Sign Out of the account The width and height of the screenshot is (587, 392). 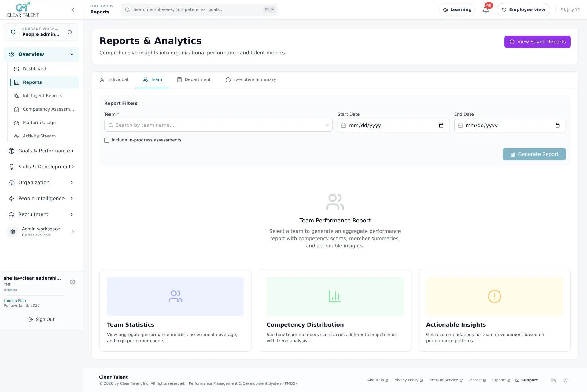pyautogui.click(x=41, y=319)
